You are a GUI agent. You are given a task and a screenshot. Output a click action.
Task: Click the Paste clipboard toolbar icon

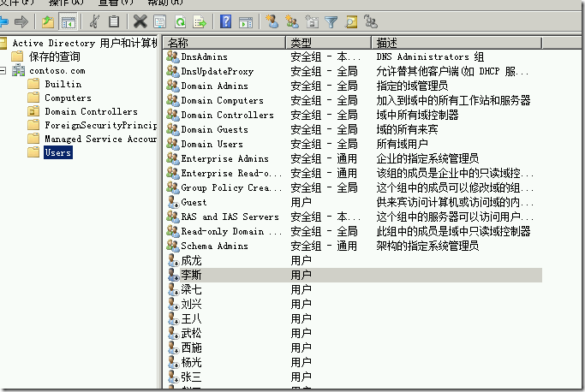113,22
